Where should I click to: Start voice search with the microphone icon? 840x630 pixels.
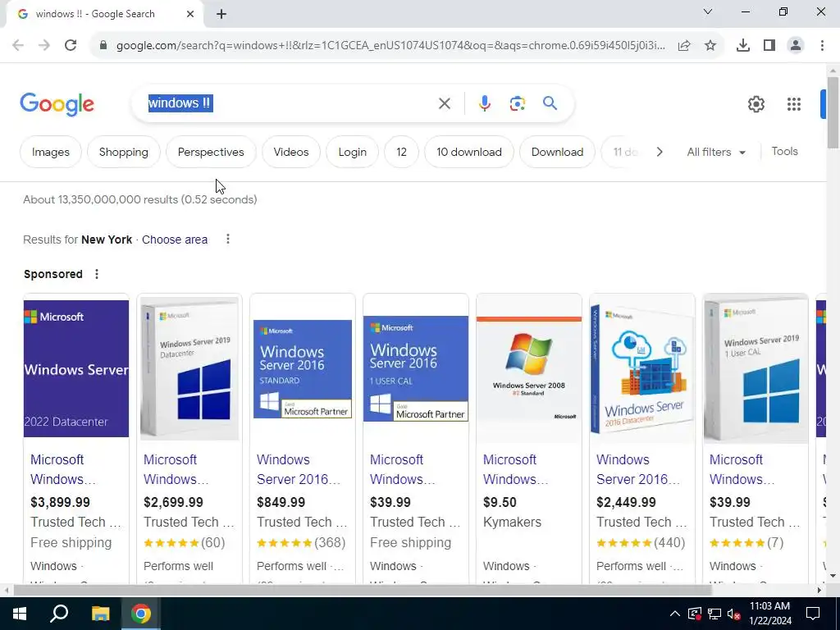(484, 103)
